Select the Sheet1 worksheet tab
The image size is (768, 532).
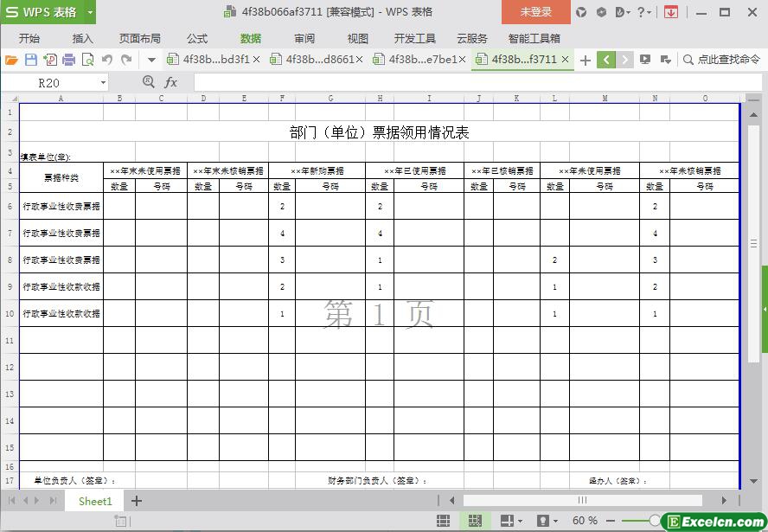point(95,501)
